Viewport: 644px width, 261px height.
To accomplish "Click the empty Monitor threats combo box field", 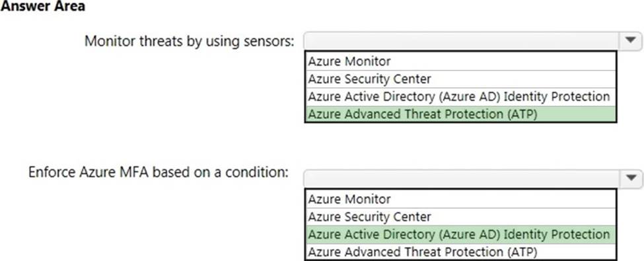I will click(x=461, y=41).
